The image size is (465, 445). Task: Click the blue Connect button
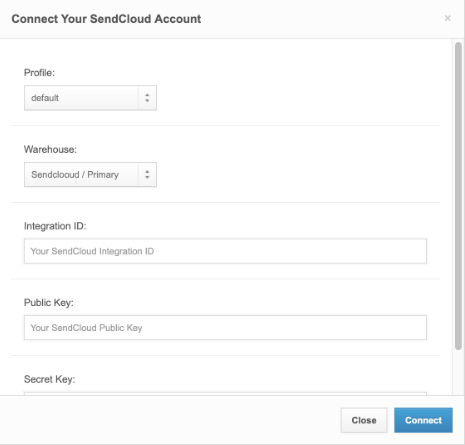pos(423,420)
